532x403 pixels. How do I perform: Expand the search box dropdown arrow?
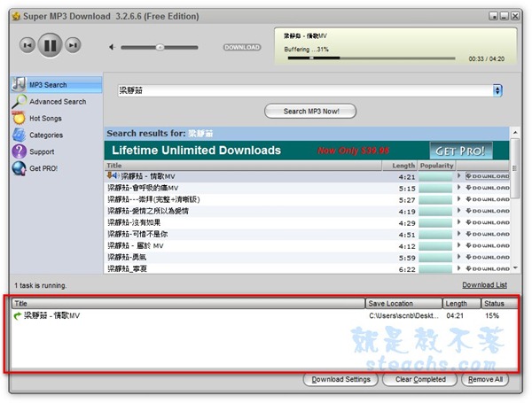click(x=497, y=90)
